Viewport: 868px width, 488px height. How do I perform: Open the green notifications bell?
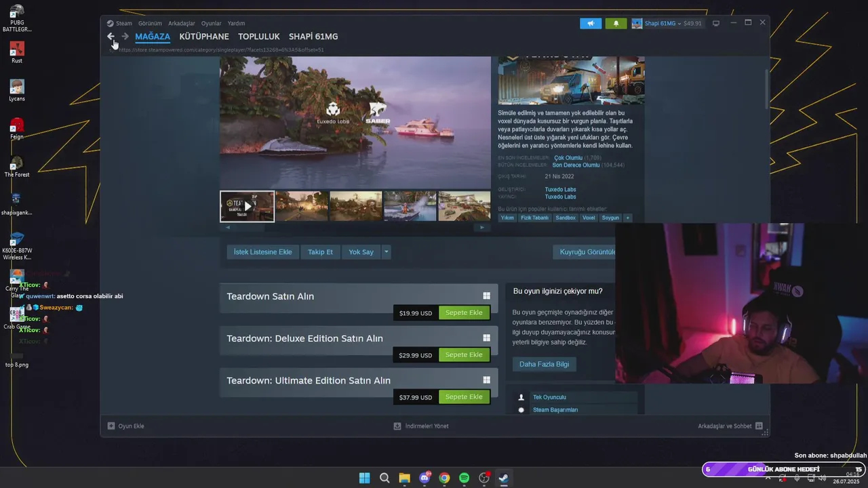click(616, 23)
